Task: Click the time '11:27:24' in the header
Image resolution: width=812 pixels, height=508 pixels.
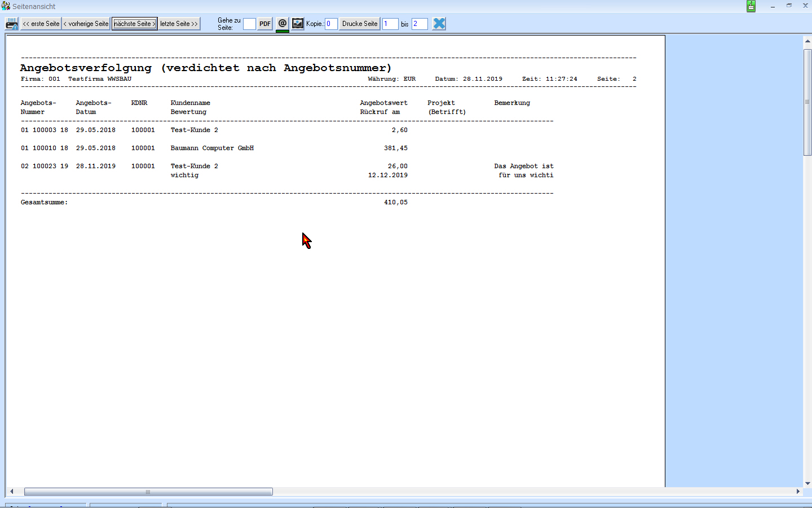Action: [561, 79]
